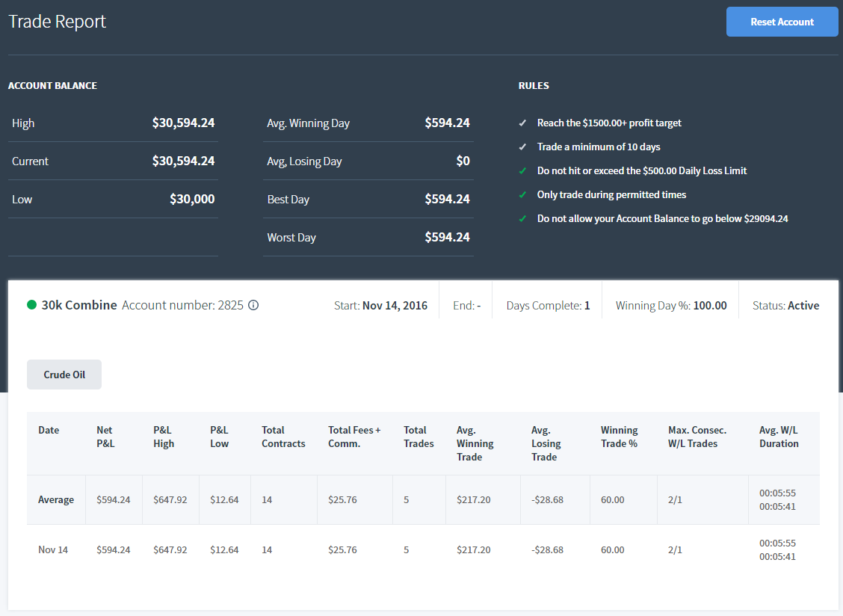Screen dimensions: 843x616
Task: Click the Net P&L column header
Action: coord(105,437)
